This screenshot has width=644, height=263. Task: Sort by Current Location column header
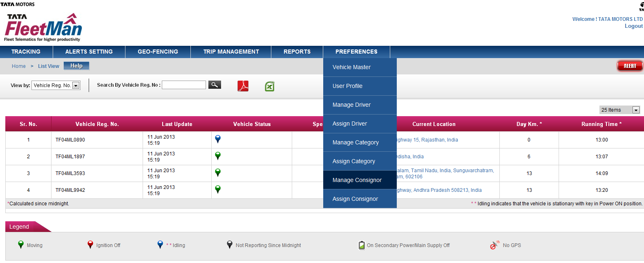434,124
